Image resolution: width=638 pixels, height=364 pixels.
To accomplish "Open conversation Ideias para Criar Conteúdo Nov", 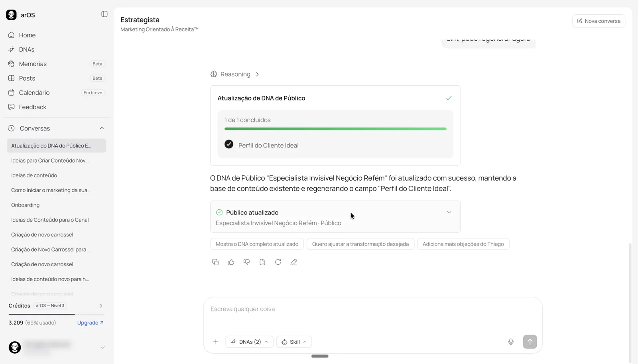I will point(57,161).
